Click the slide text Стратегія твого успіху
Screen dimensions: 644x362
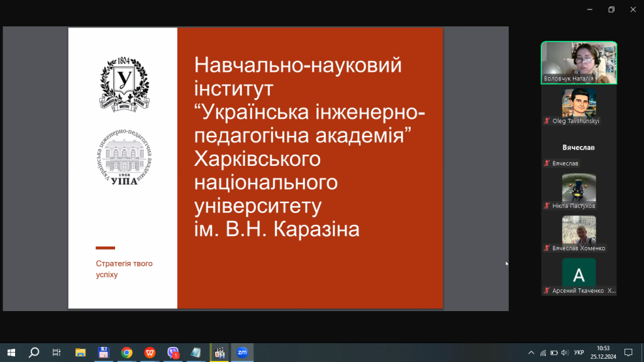(x=124, y=269)
